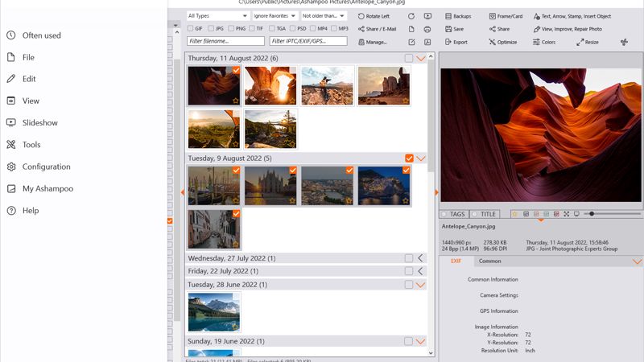
Task: Click Rotate Left in the toolbar
Action: tap(374, 16)
